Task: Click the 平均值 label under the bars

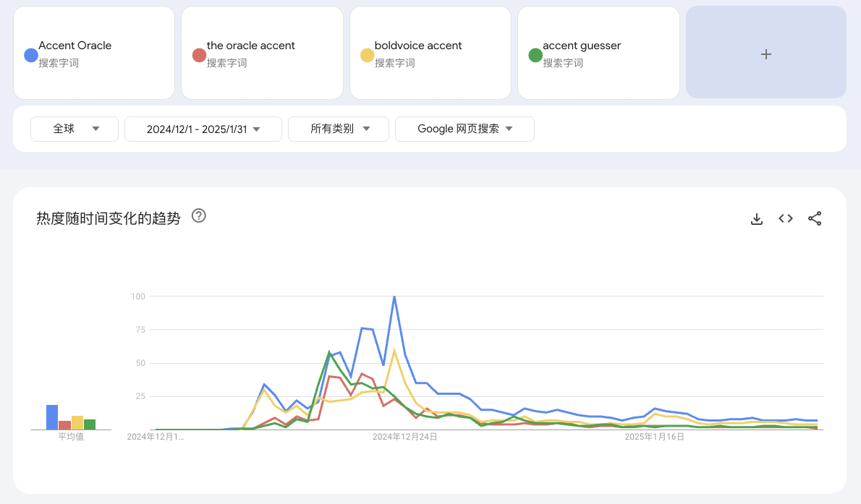Action: tap(71, 437)
